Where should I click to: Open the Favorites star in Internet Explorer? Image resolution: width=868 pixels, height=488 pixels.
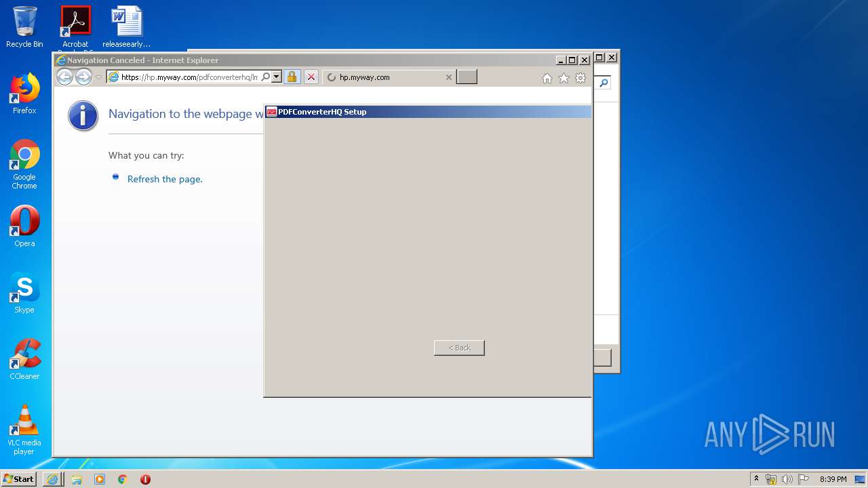[x=564, y=78]
